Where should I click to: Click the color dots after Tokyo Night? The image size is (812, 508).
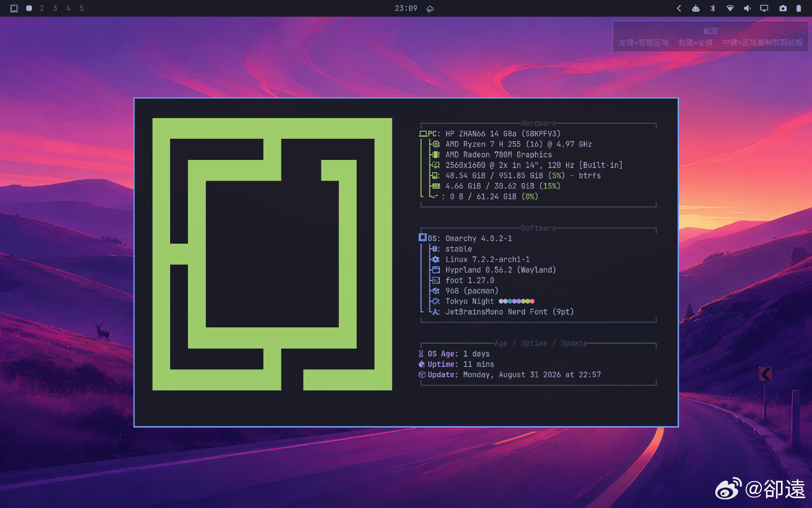(516, 301)
